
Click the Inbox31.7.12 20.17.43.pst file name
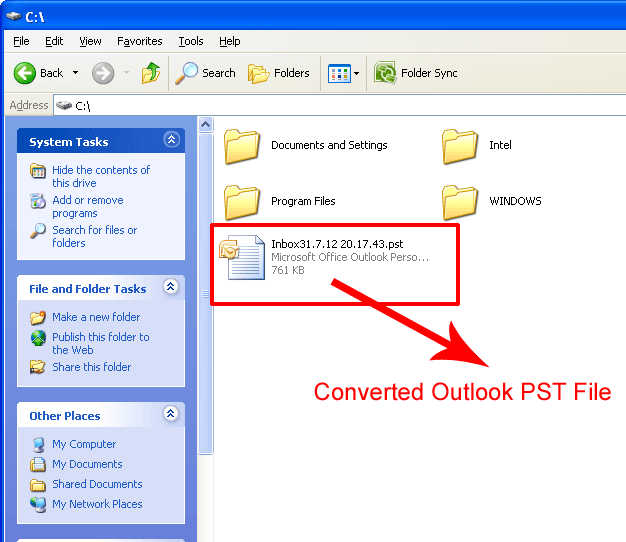(x=337, y=244)
